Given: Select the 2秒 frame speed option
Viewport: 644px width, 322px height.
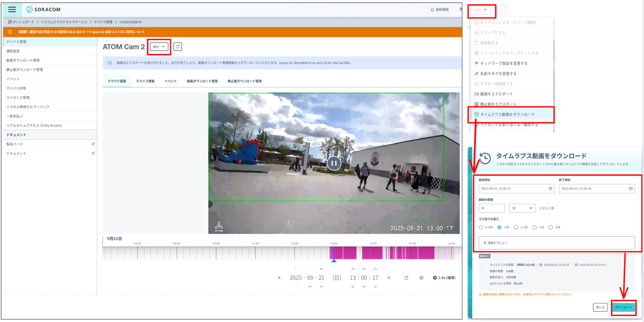Looking at the screenshot, I should (x=535, y=227).
